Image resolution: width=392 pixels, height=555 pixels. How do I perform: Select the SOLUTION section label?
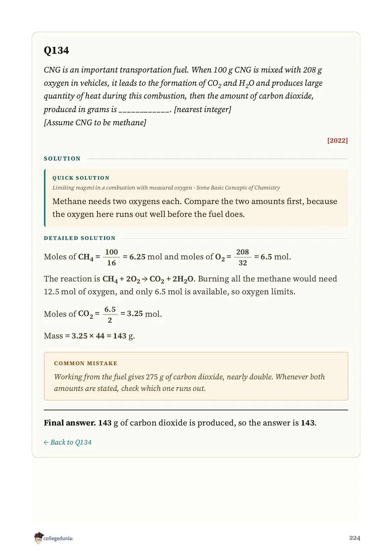(x=62, y=159)
